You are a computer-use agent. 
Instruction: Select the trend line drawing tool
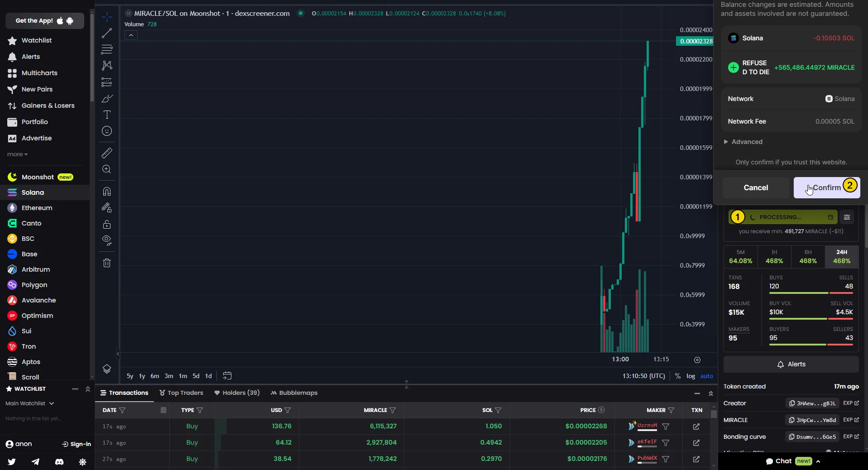pyautogui.click(x=107, y=33)
